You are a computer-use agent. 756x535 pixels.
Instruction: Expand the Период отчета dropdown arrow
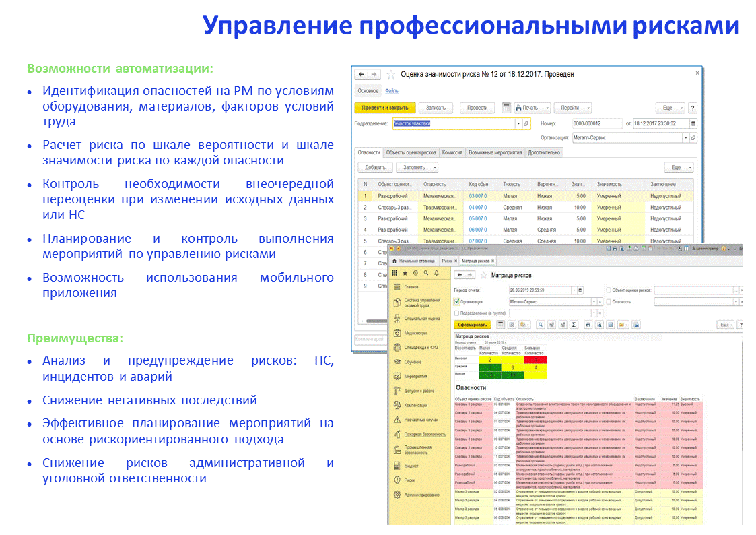point(574,290)
